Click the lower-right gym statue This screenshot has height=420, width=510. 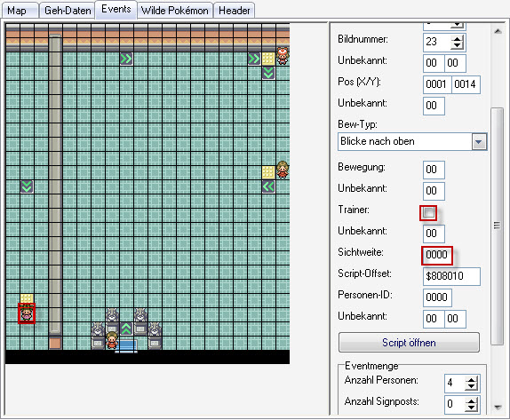coord(155,335)
